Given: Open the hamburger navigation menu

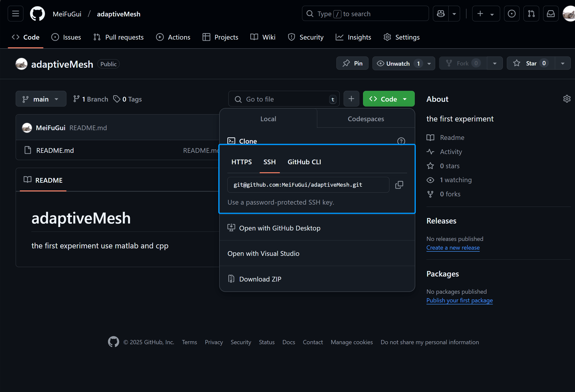Looking at the screenshot, I should [15, 14].
